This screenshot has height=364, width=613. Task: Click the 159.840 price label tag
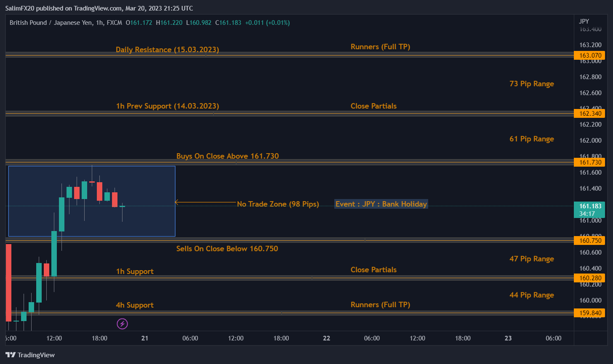point(589,313)
